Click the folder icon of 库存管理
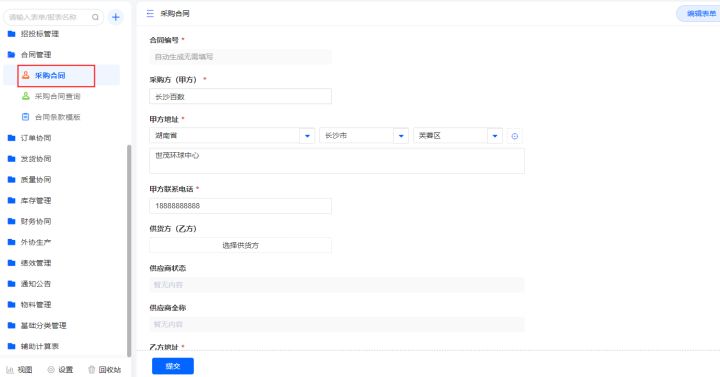The width and height of the screenshot is (720, 377). (12, 201)
